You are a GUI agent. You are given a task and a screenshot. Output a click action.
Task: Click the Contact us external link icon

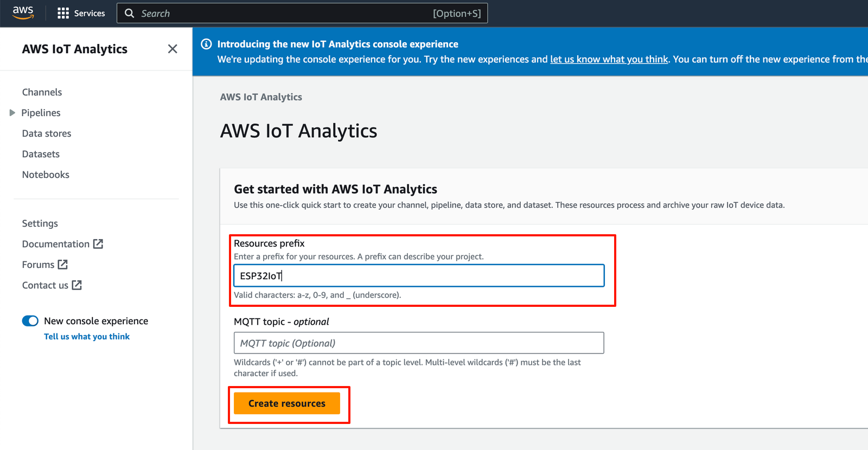tap(77, 285)
